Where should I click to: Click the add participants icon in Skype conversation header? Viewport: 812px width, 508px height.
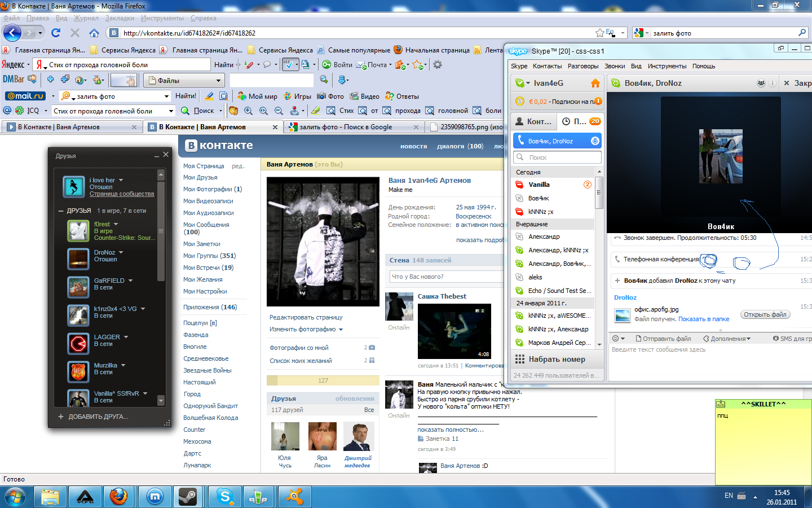761,83
